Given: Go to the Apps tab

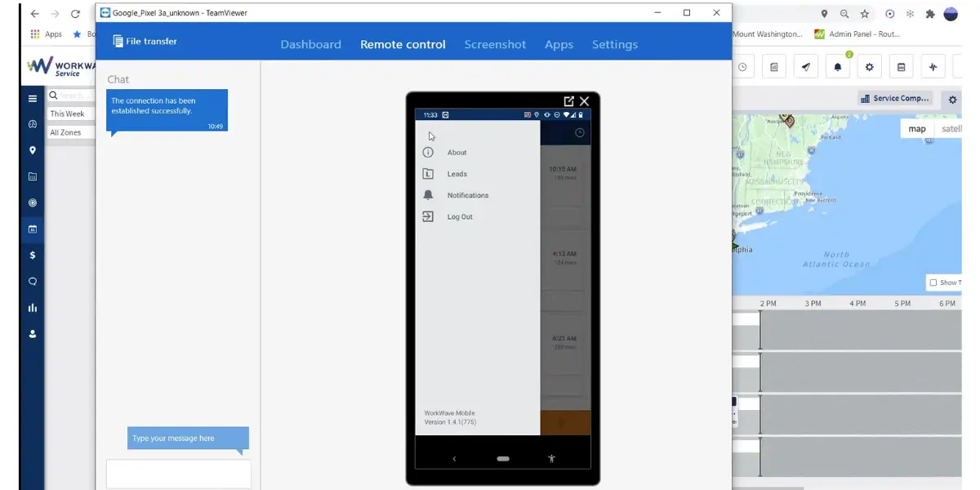Looking at the screenshot, I should click(559, 45).
